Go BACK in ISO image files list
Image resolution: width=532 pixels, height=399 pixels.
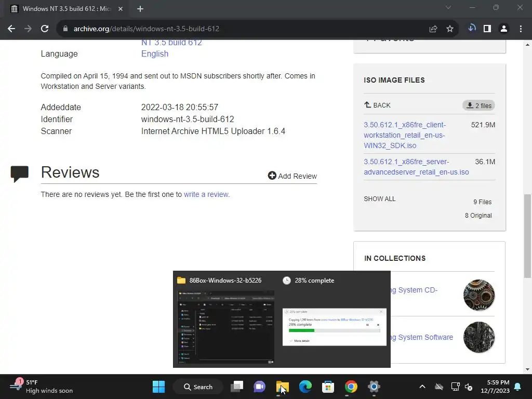[x=377, y=105]
